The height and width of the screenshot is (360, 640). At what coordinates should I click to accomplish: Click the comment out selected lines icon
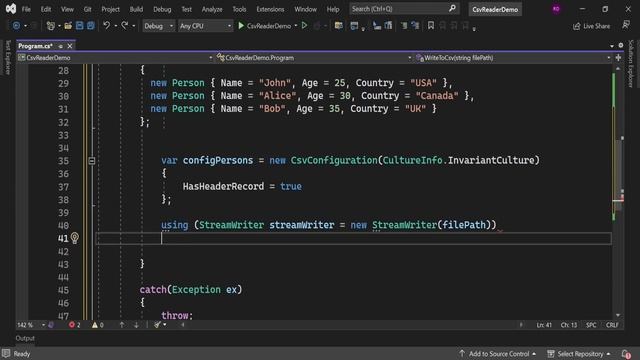coord(404,26)
